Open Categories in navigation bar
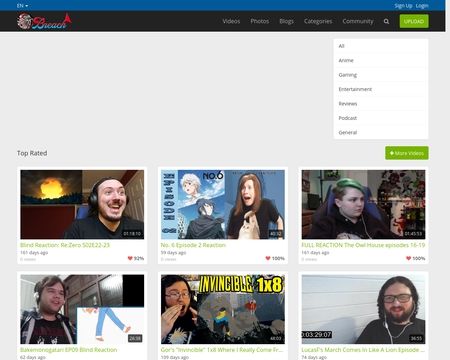The height and width of the screenshot is (360, 450). [318, 21]
